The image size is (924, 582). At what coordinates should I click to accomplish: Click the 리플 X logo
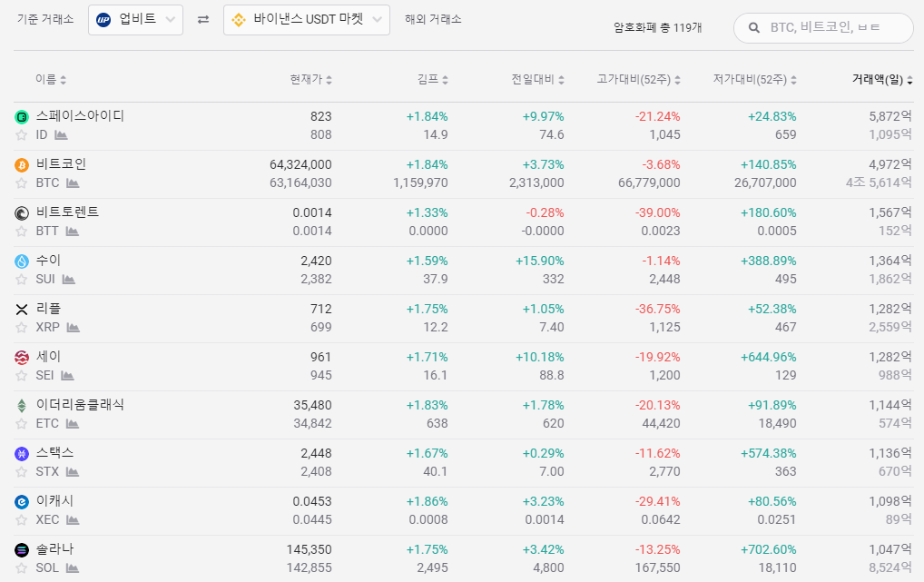coord(22,309)
